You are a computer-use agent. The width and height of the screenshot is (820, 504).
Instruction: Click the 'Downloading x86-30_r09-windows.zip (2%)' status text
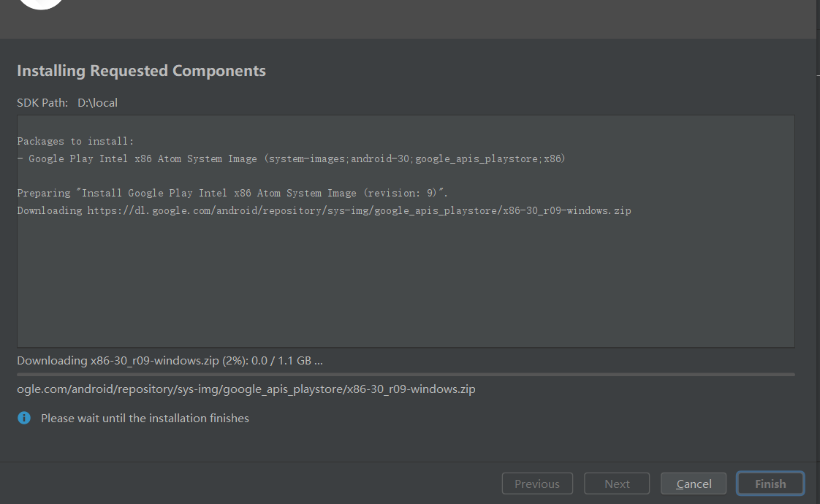pyautogui.click(x=170, y=361)
